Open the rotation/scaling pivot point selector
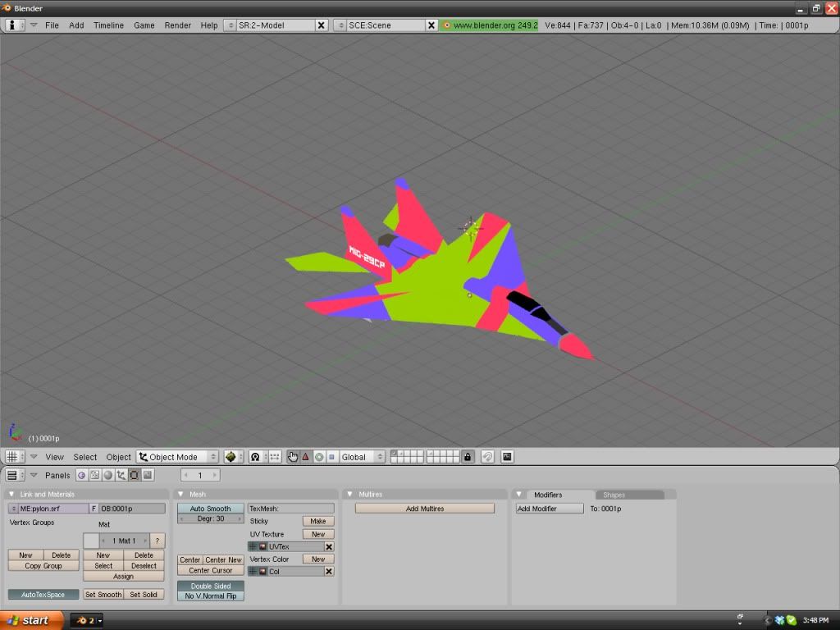Image resolution: width=840 pixels, height=630 pixels. 256,457
